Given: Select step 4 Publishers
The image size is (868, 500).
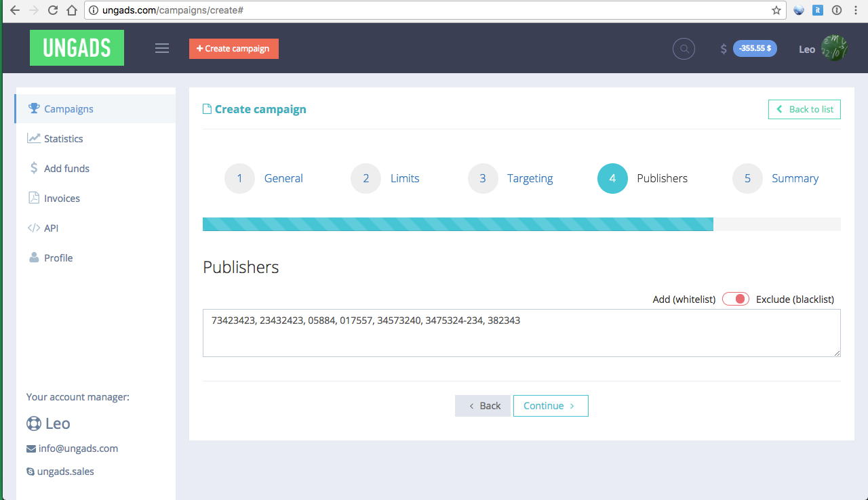Looking at the screenshot, I should [642, 178].
